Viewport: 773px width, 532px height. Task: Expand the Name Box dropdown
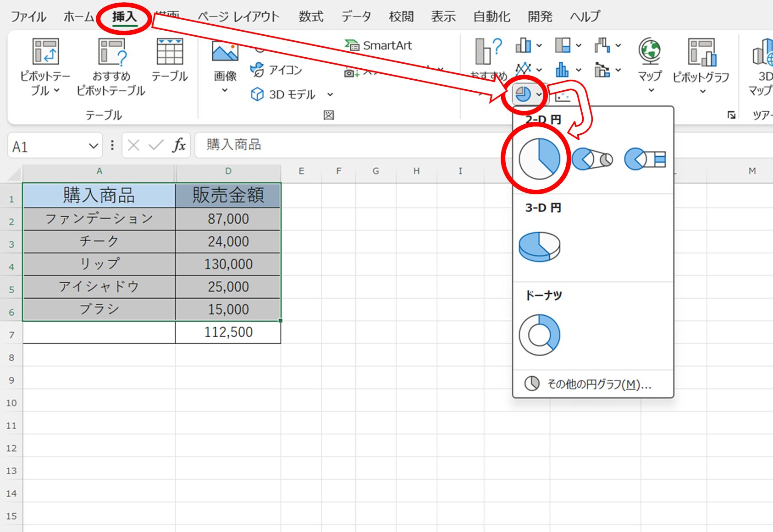click(x=93, y=147)
